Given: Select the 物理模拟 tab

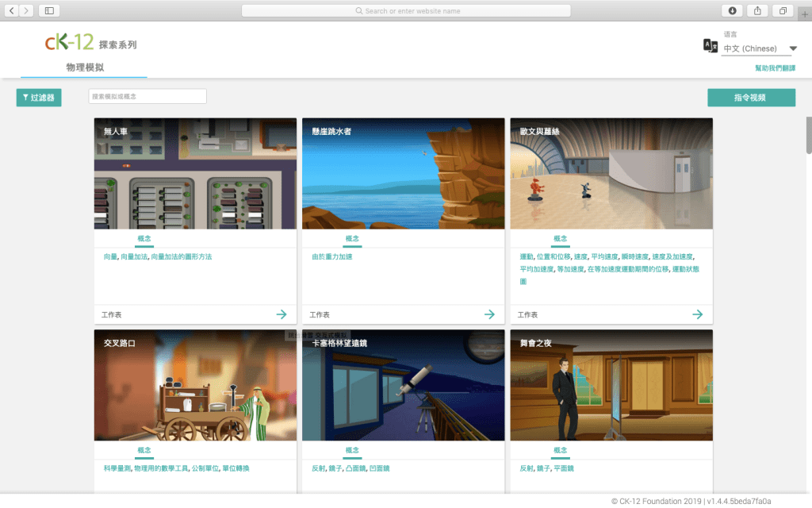Looking at the screenshot, I should 84,68.
